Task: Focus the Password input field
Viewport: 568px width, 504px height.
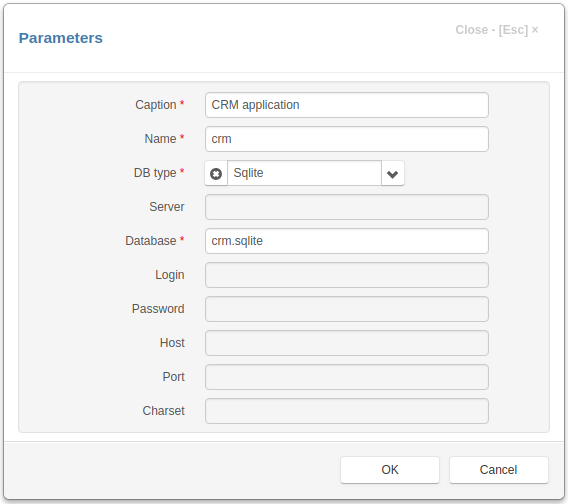Action: (x=347, y=309)
